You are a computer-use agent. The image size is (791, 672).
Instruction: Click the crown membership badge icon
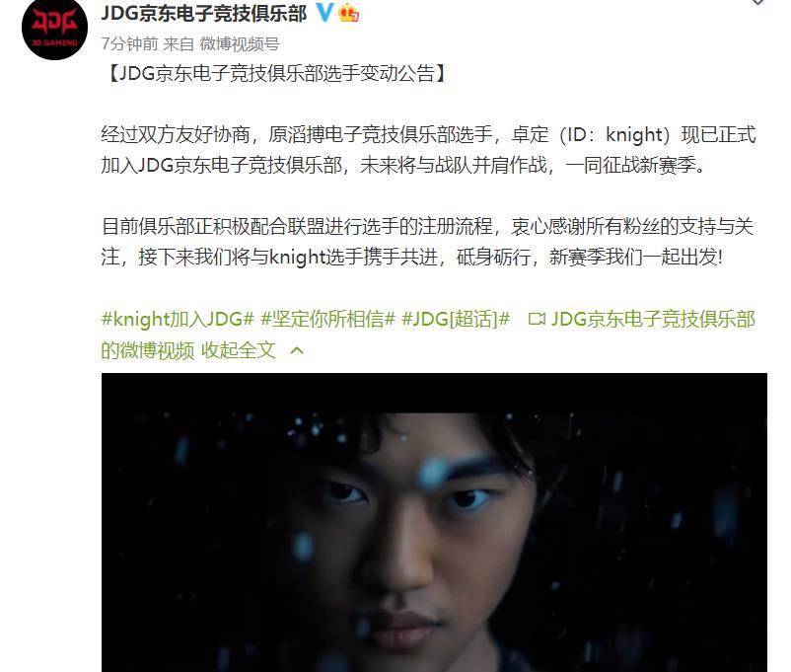coord(349,13)
